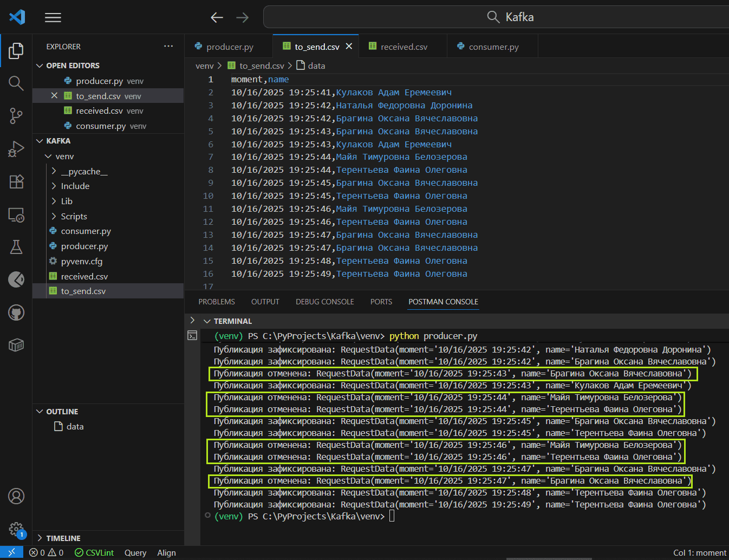Click Query in the status bar

coord(135,552)
